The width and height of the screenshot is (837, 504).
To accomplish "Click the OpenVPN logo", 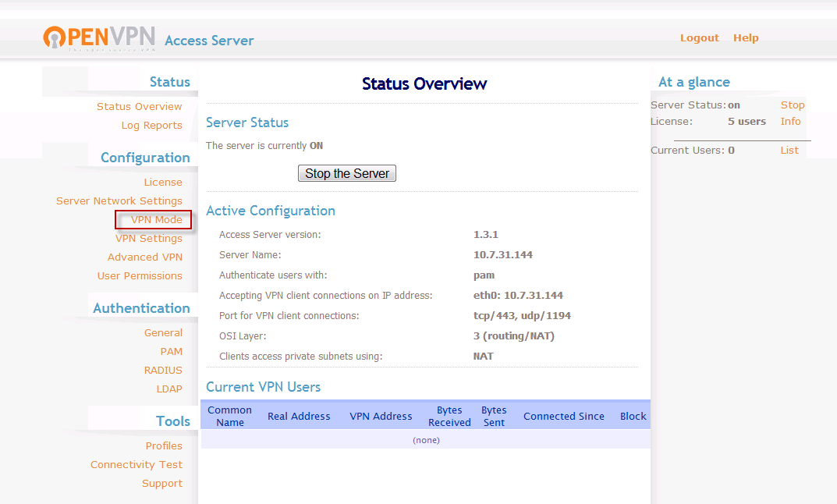I will (x=98, y=37).
